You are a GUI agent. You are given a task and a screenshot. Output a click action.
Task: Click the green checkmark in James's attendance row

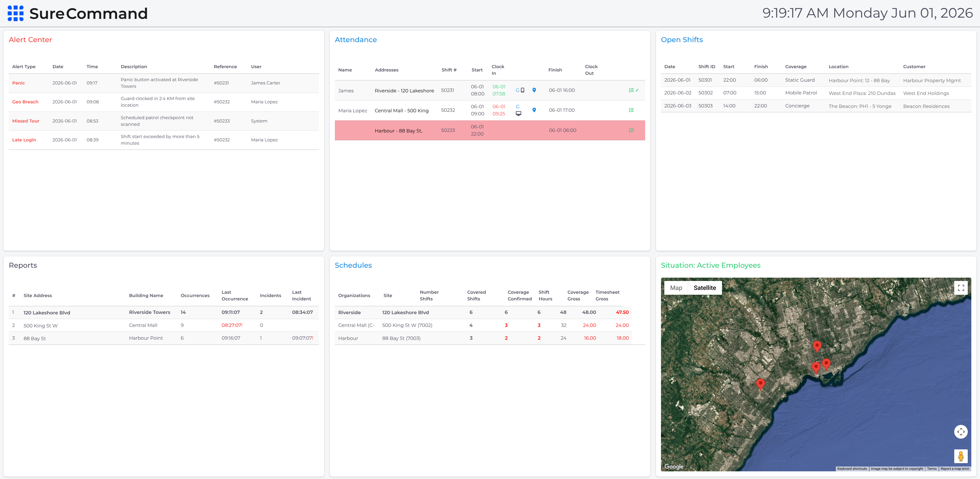(637, 90)
